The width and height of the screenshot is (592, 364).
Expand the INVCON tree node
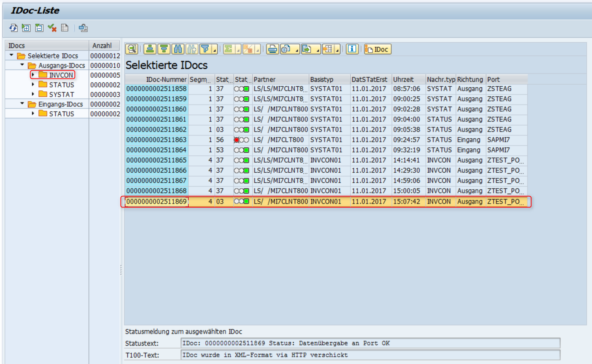(33, 75)
